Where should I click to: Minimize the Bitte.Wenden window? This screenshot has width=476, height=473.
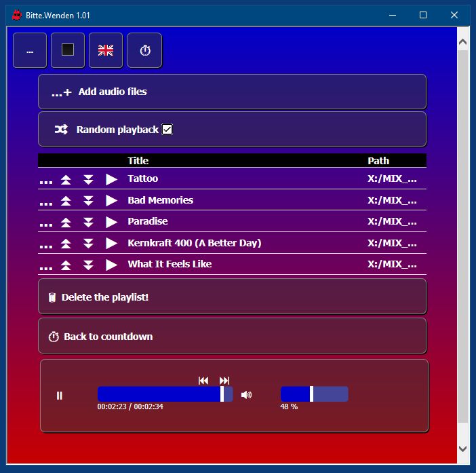pos(393,15)
